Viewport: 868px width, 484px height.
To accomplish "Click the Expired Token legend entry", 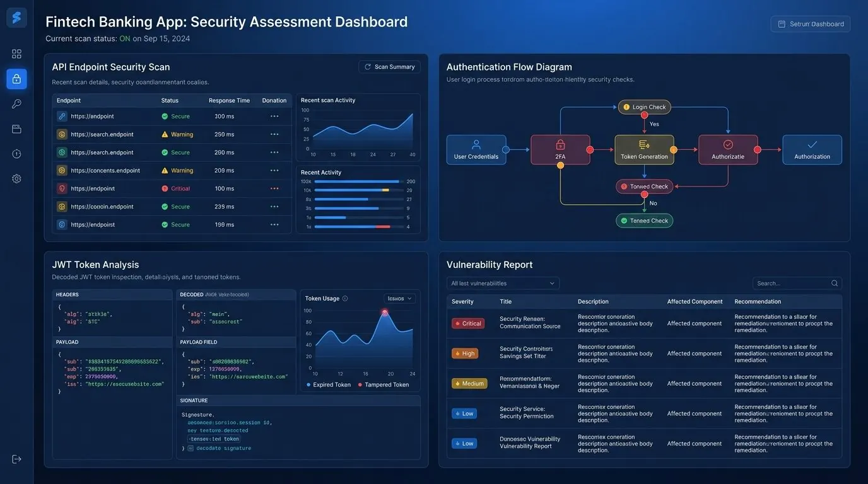I will (329, 384).
